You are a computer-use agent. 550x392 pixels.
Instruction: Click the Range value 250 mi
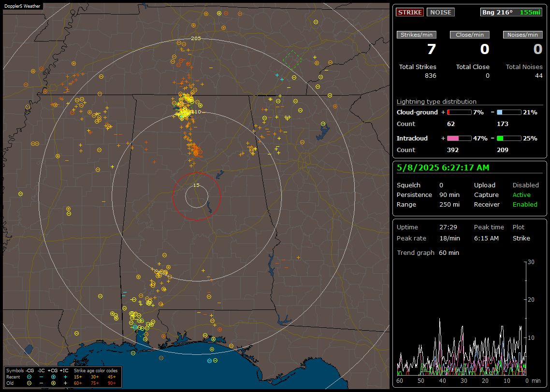449,205
